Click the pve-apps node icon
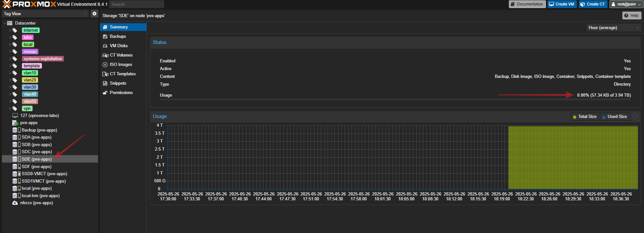 [15, 123]
